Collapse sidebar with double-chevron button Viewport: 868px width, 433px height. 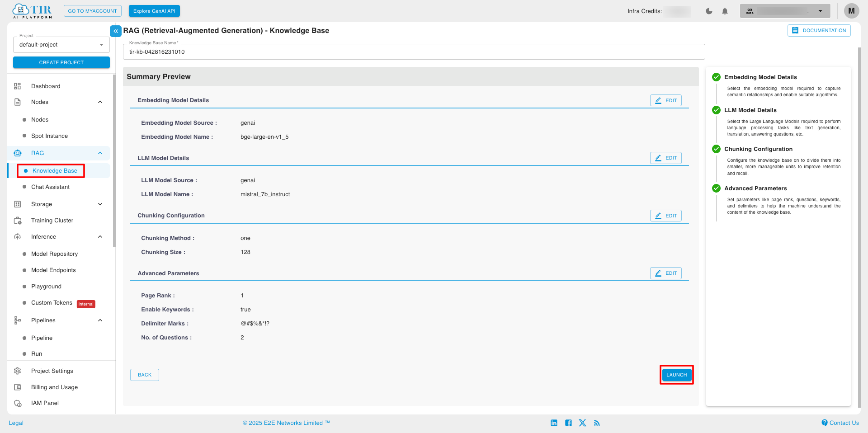(x=116, y=31)
